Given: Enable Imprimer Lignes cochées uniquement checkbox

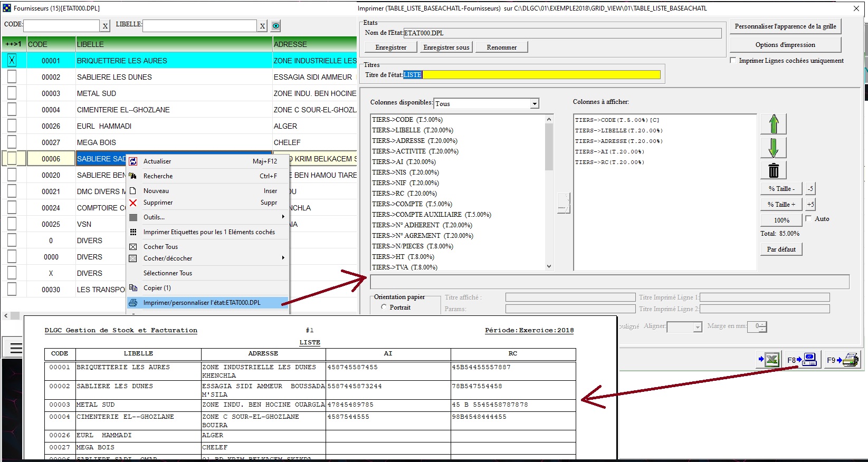Looking at the screenshot, I should click(733, 61).
